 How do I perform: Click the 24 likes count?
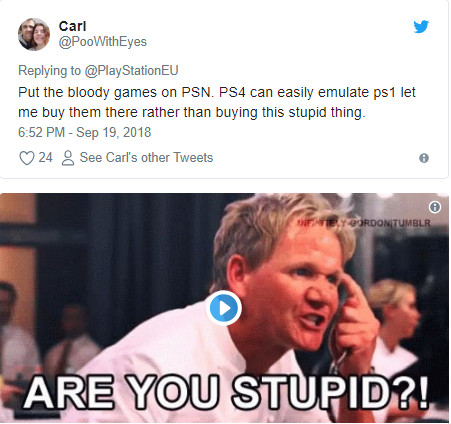tap(45, 157)
